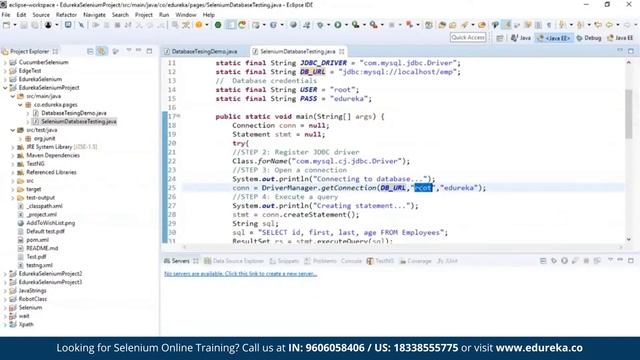Viewport: 640px width, 360px height.
Task: Open the Run menu
Action: coord(164,15)
